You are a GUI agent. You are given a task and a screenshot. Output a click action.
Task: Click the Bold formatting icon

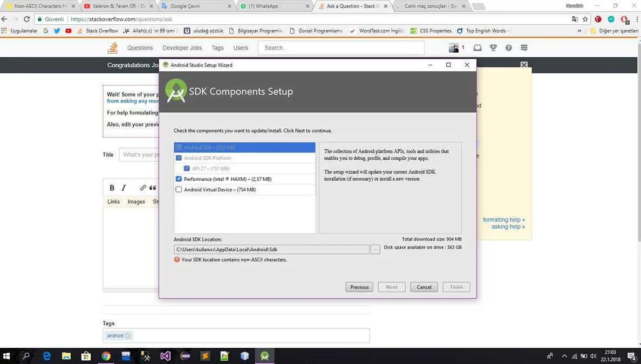[x=112, y=188]
